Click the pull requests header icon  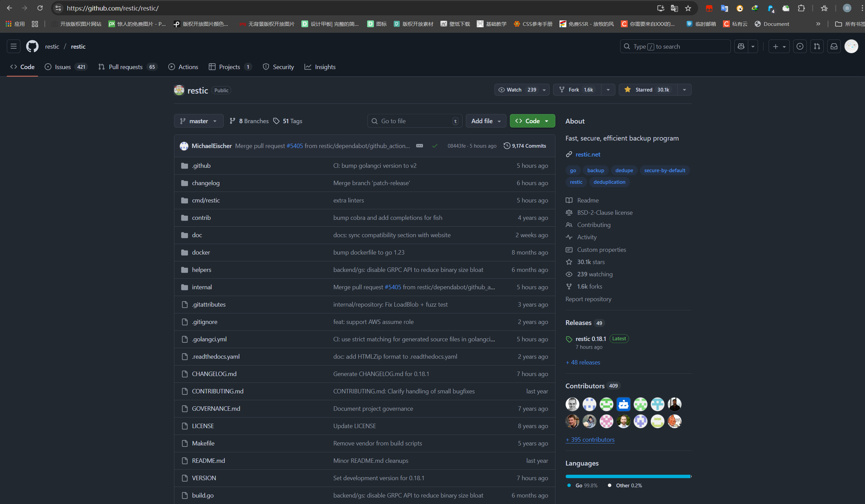(817, 46)
